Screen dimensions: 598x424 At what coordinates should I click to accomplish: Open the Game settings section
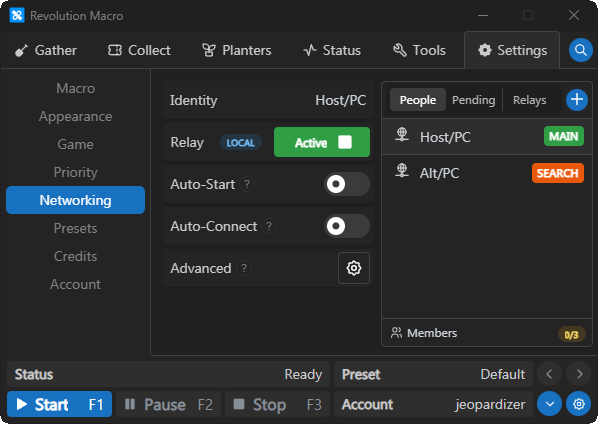pos(76,144)
